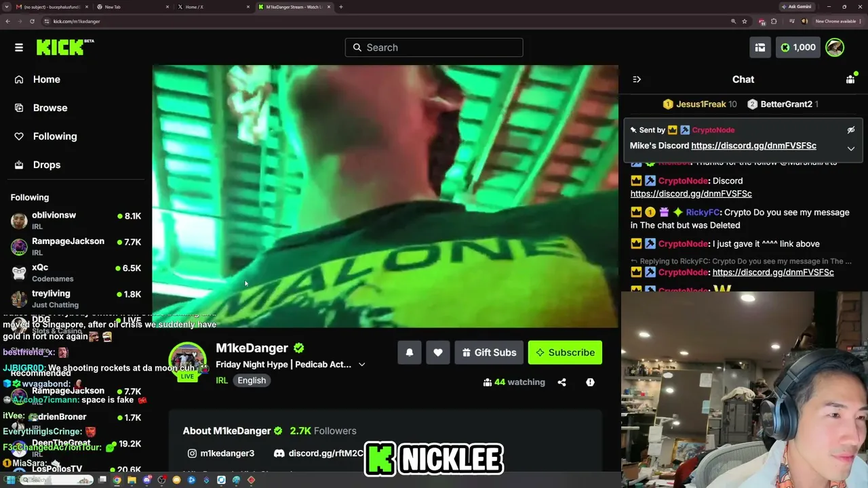This screenshot has width=868, height=488.
Task: Click the 1,000 KICKs balance button
Action: (x=798, y=47)
